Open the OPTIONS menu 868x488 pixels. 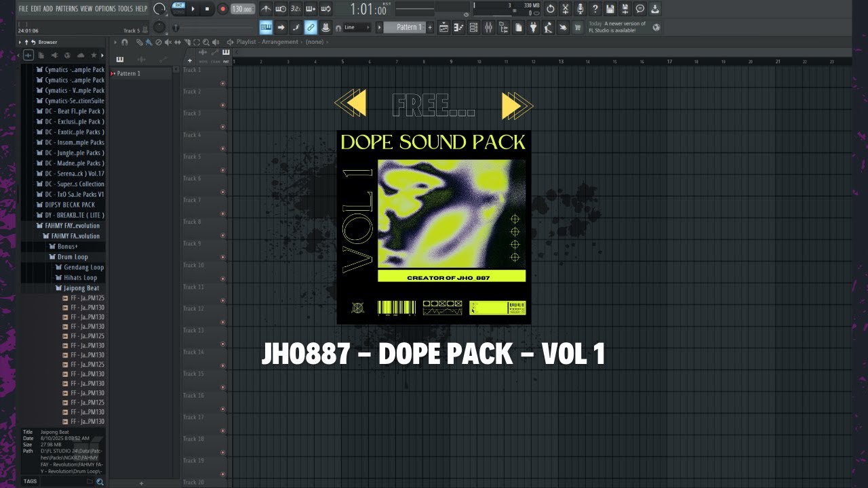[105, 9]
